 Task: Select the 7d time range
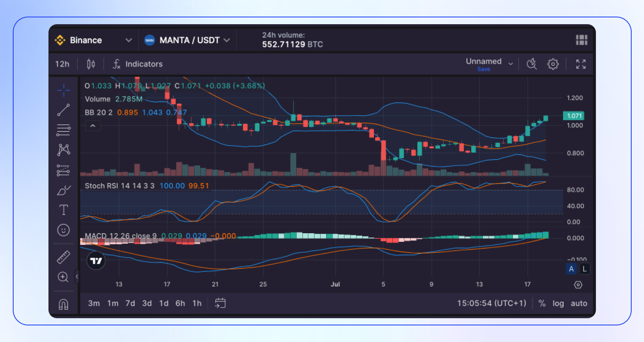130,303
